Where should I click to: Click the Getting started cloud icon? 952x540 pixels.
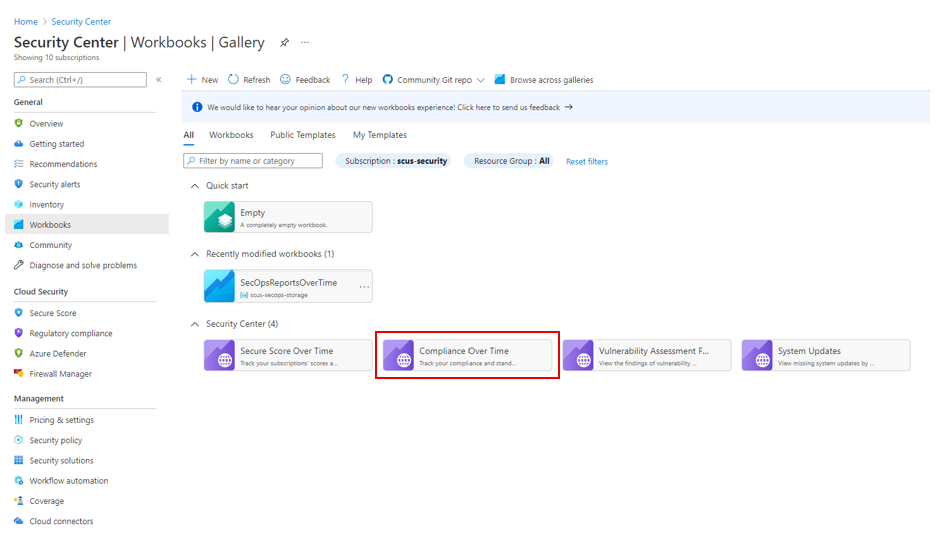(x=19, y=144)
